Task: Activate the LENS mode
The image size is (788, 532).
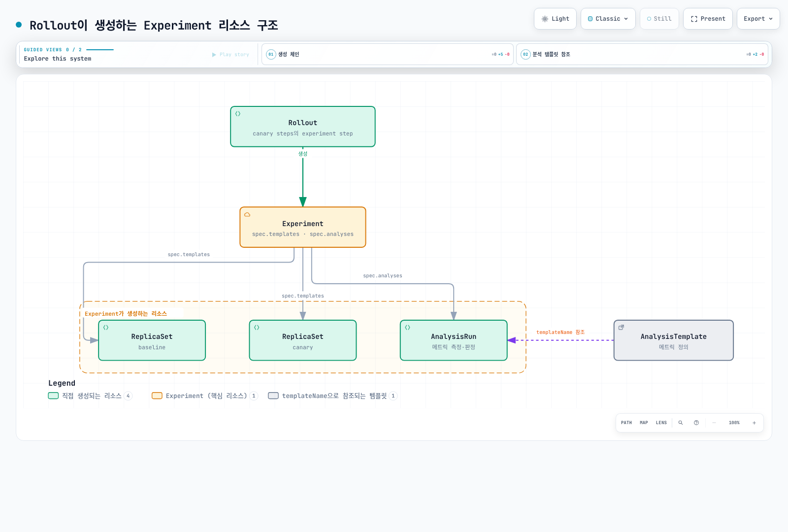Action: coord(661,423)
